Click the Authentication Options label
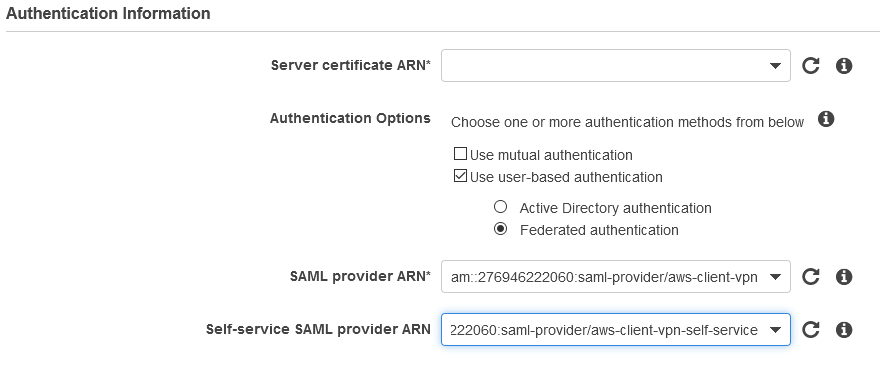This screenshot has height=367, width=880. (x=350, y=118)
